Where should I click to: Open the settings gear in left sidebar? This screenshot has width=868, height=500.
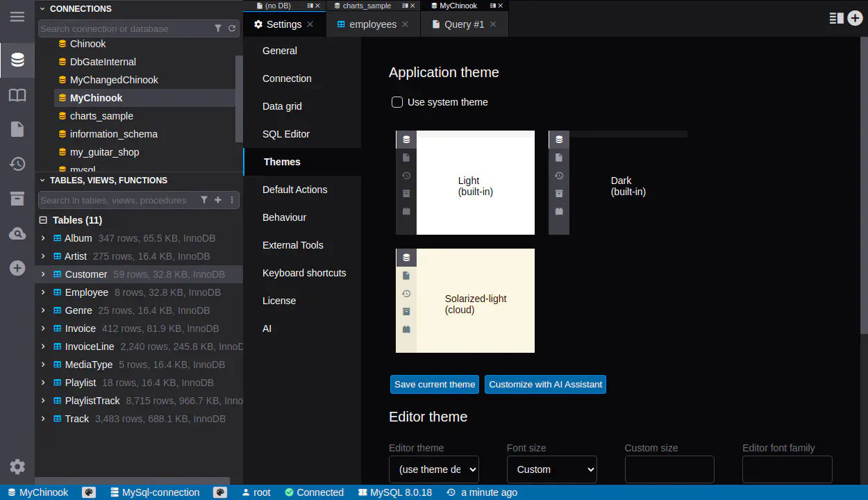click(17, 467)
